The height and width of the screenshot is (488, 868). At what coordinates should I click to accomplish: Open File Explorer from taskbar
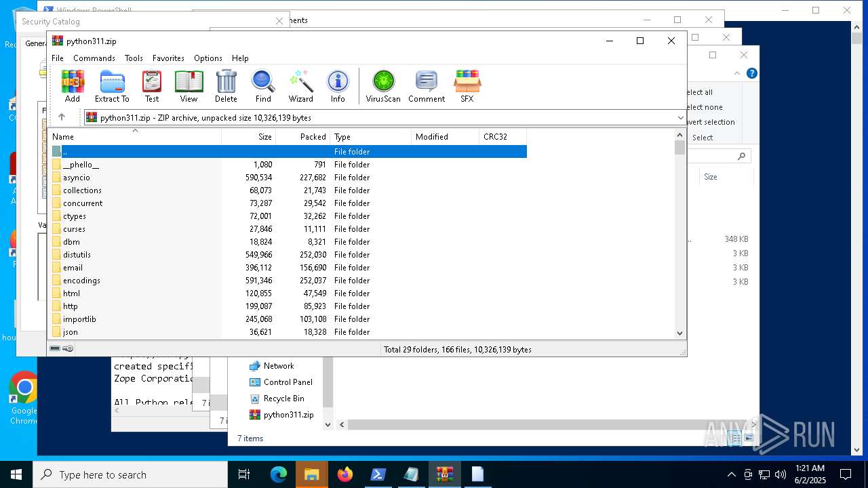[311, 474]
